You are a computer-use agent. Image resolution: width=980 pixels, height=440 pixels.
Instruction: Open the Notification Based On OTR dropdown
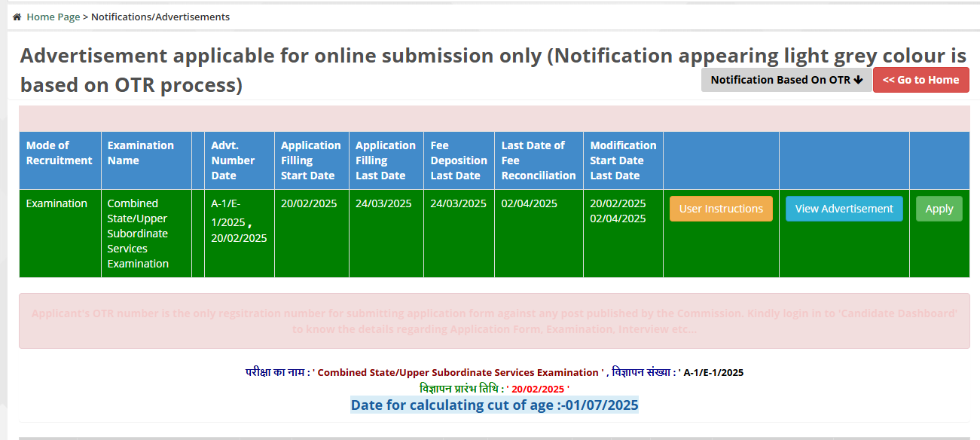point(786,80)
